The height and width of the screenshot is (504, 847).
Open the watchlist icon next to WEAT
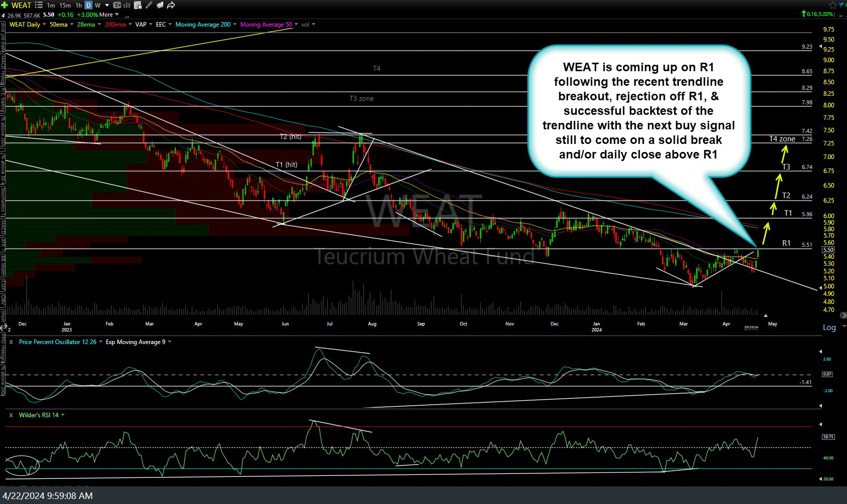point(39,5)
